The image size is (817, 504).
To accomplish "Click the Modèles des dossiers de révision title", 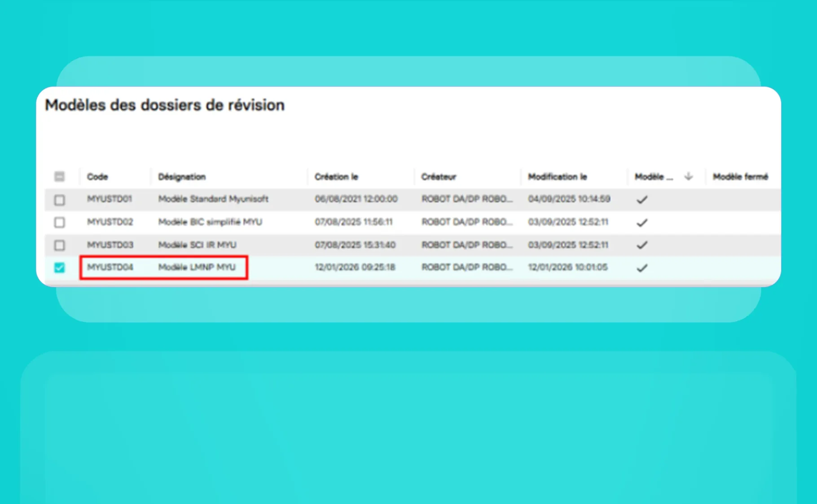I will pyautogui.click(x=165, y=105).
